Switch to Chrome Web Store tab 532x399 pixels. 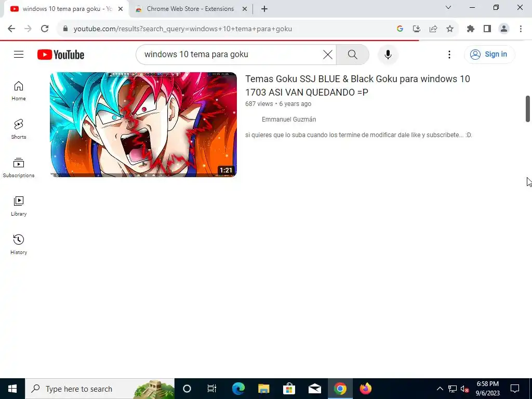pyautogui.click(x=191, y=9)
